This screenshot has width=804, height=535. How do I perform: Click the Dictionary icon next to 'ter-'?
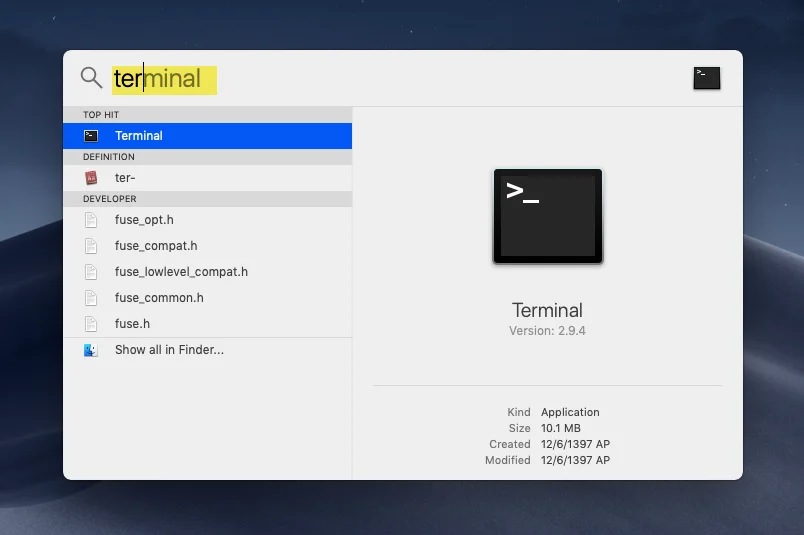pos(91,177)
